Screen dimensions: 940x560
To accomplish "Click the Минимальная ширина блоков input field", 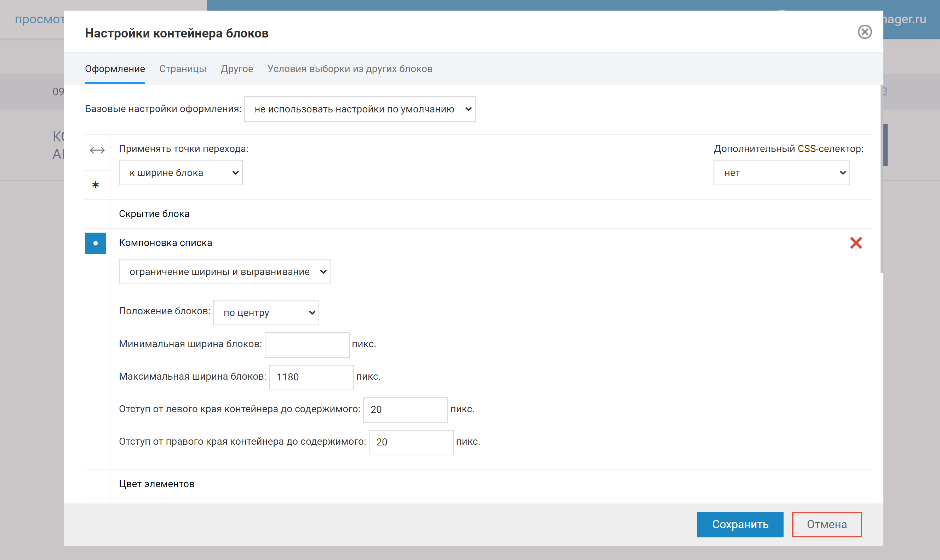I will (x=306, y=345).
